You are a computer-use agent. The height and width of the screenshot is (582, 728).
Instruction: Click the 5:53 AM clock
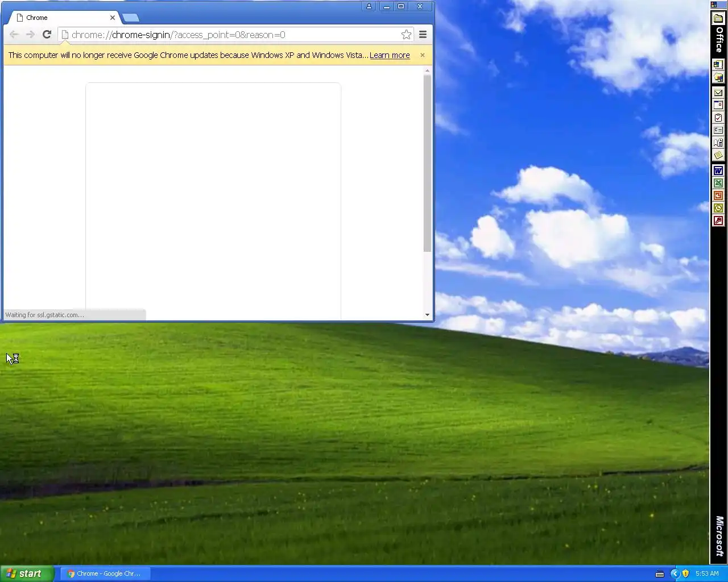click(x=707, y=573)
